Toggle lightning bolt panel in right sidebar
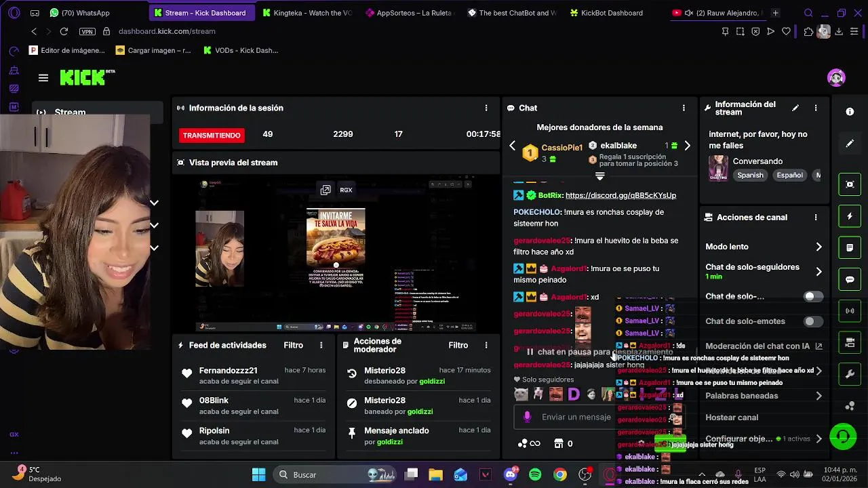868x488 pixels. [850, 216]
